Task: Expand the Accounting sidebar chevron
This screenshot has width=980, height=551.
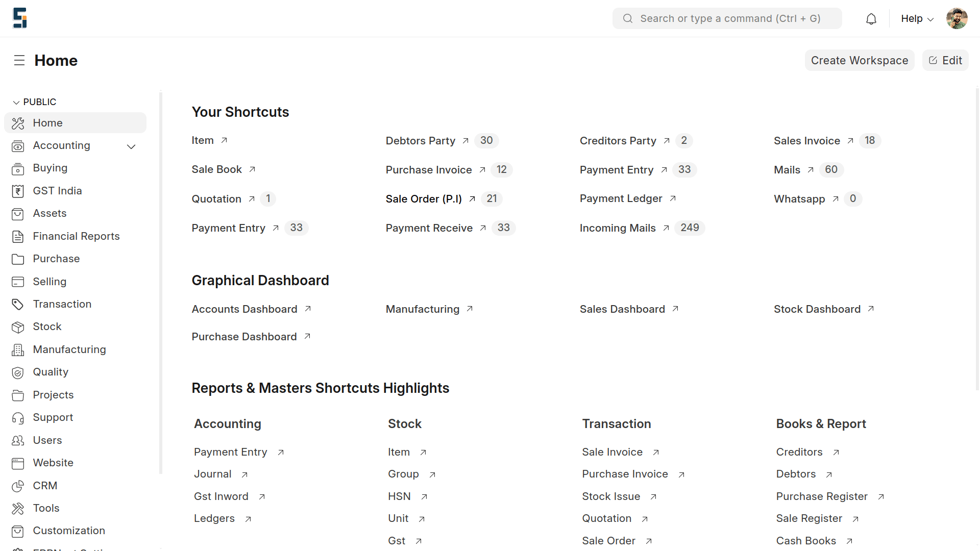Action: pos(131,146)
